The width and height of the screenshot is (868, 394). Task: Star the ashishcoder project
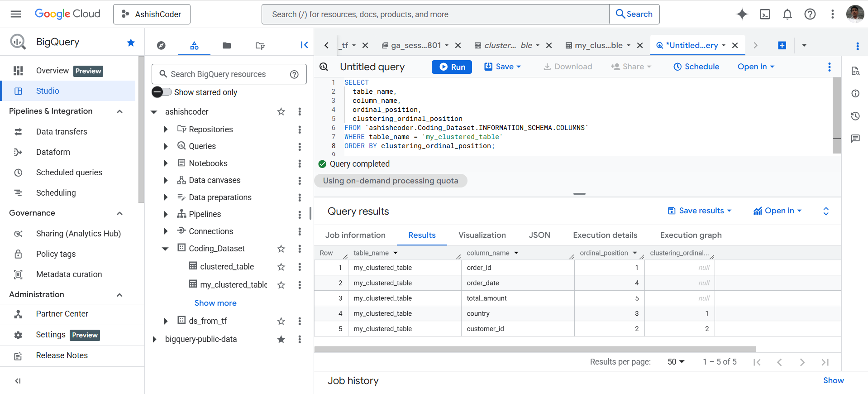(281, 111)
